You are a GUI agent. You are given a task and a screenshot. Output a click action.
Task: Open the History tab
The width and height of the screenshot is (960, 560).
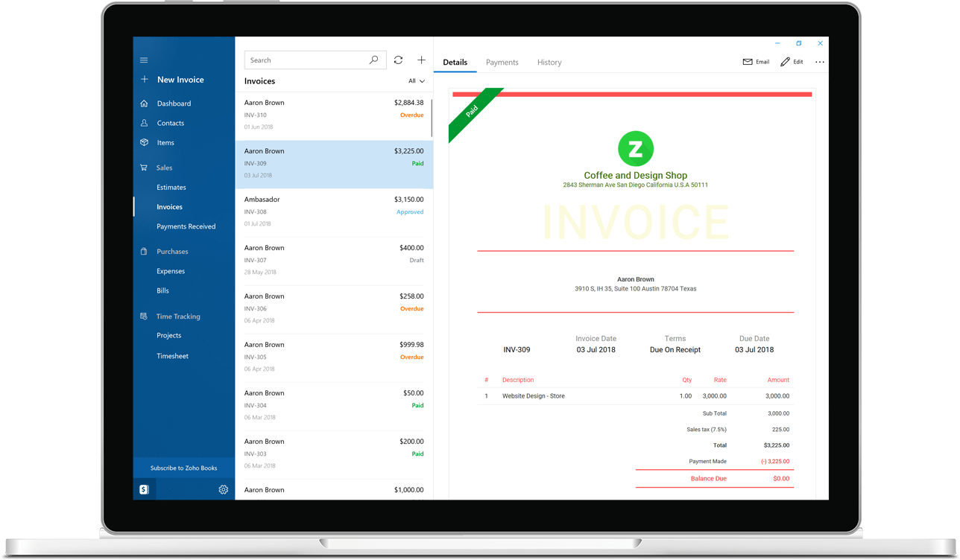549,62
